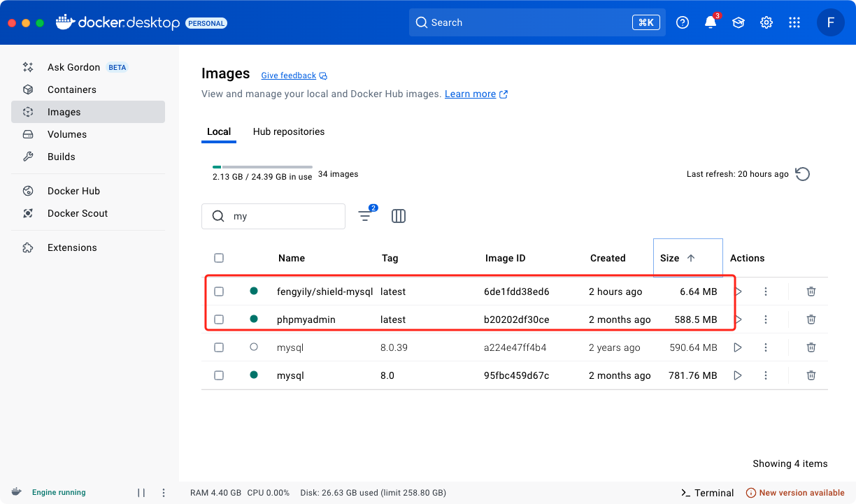Open the apps grid icon
The height and width of the screenshot is (504, 856).
coord(794,22)
